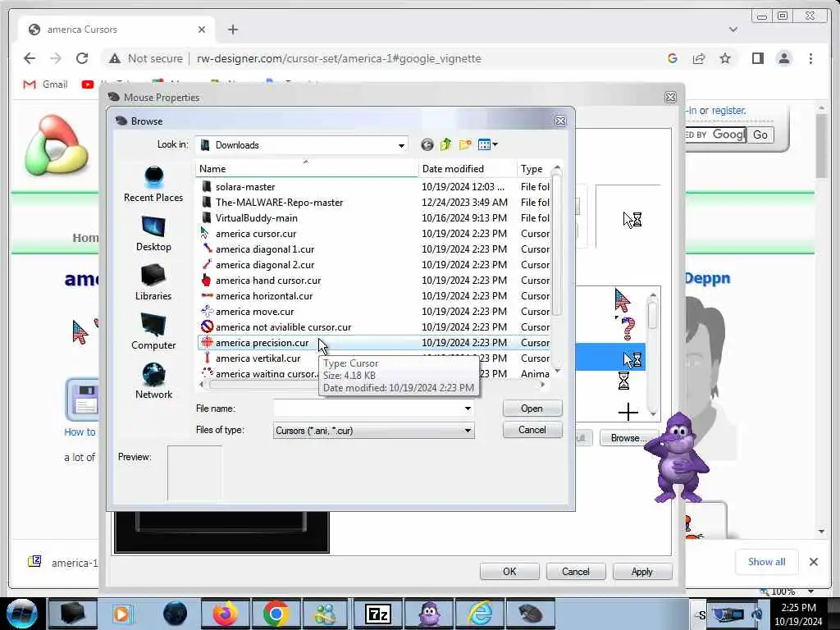This screenshot has height=630, width=840.
Task: Select the question mark Help cursor entry
Action: [627, 328]
